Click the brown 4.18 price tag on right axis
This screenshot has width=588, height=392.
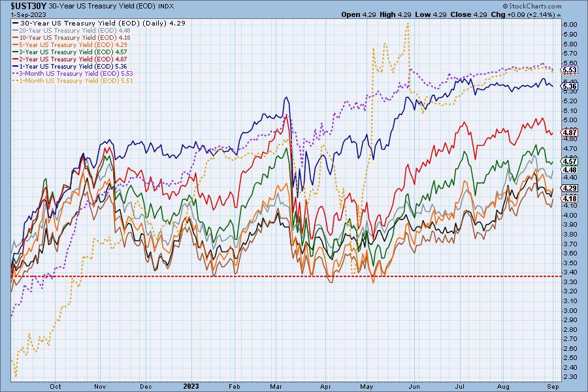point(570,199)
